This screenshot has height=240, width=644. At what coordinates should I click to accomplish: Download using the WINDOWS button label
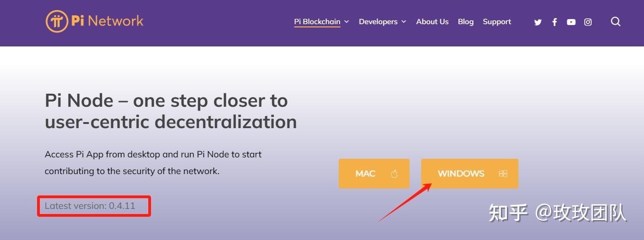coord(461,174)
